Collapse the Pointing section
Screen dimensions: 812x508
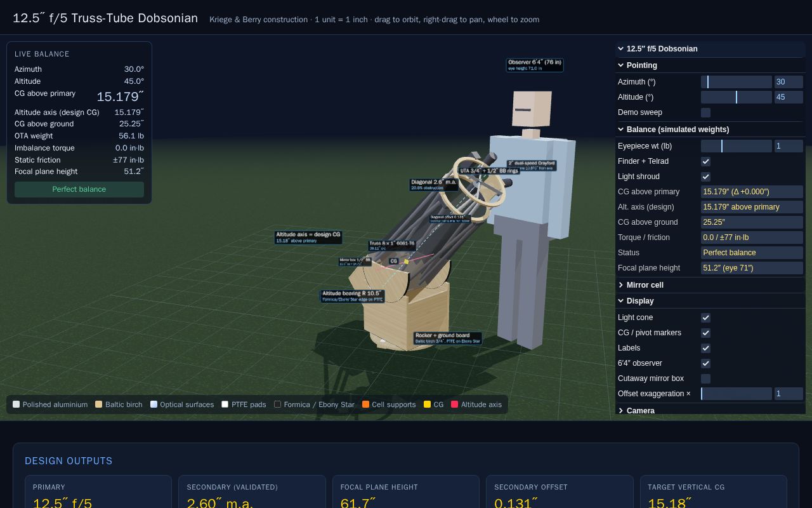coord(710,65)
